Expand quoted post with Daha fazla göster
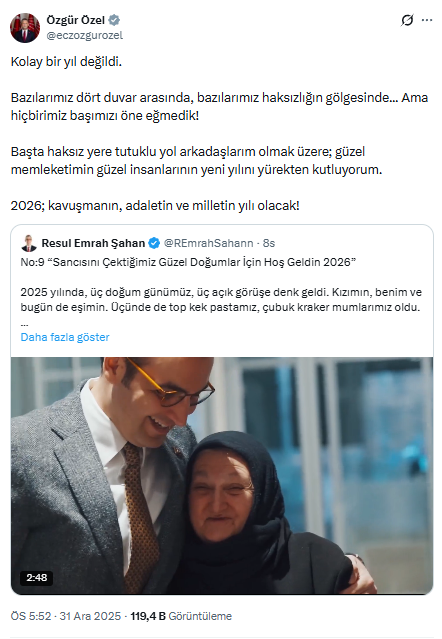 point(65,337)
